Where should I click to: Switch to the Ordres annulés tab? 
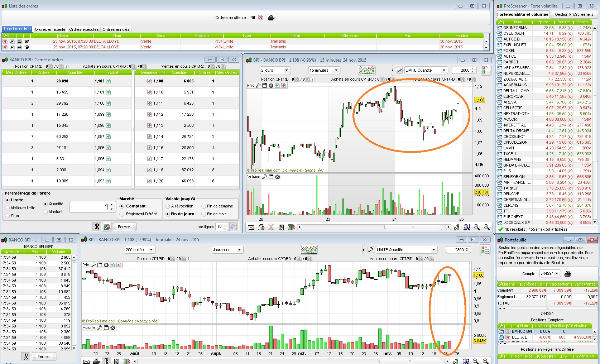tap(116, 29)
